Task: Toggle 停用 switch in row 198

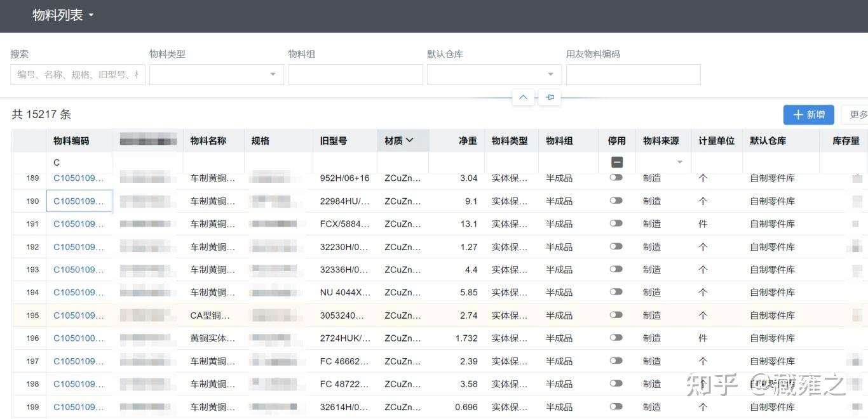Action: 616,383
